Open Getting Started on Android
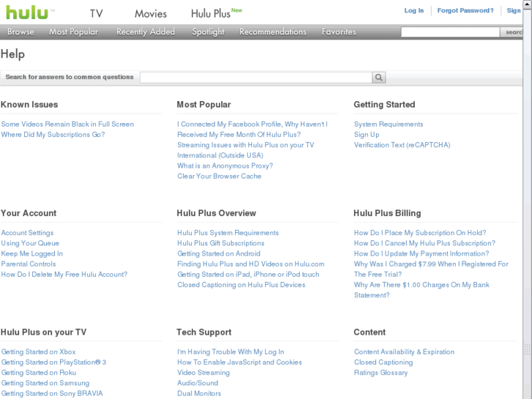 [x=219, y=253]
